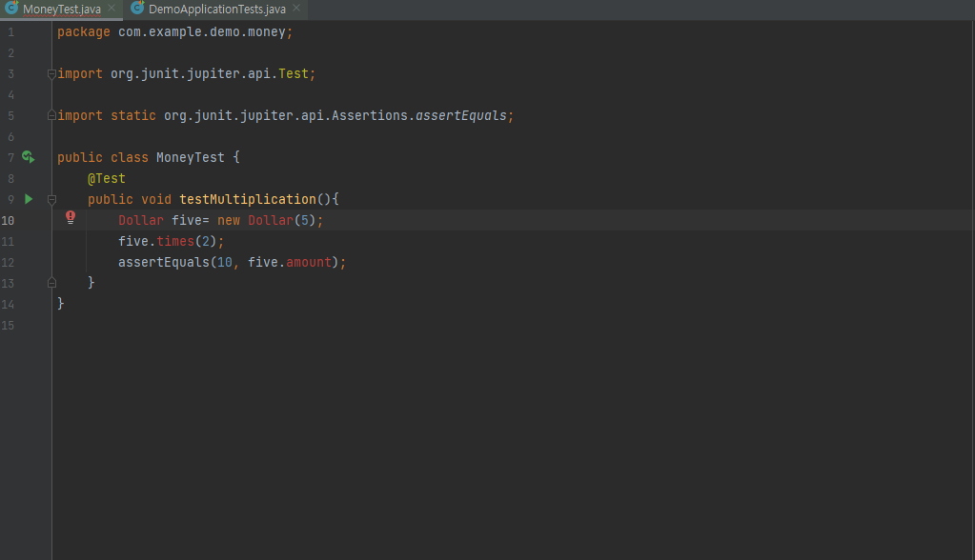This screenshot has height=560, width=975.
Task: Click line number 15 in the gutter
Action: (8, 325)
